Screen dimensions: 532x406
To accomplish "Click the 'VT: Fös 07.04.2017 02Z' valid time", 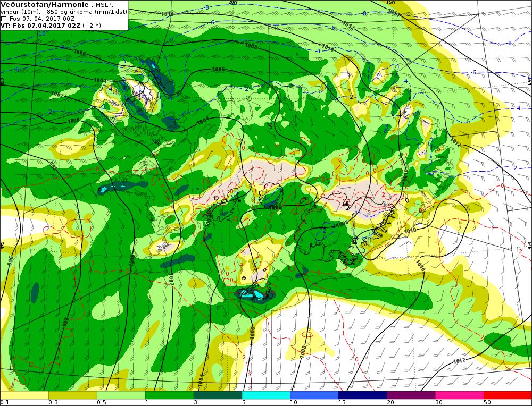I will (x=41, y=26).
